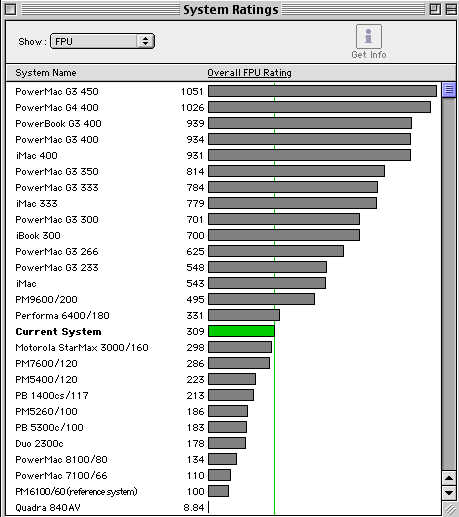
Task: Select the Duo 2300c row
Action: [x=223, y=443]
